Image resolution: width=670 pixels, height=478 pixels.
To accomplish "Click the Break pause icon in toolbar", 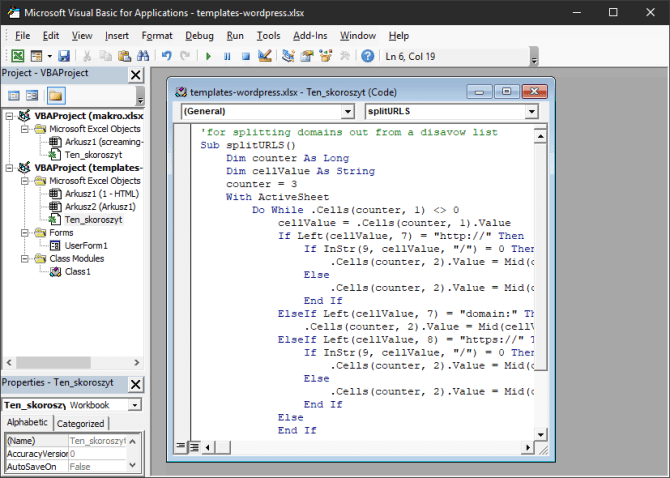I will pos(227,56).
